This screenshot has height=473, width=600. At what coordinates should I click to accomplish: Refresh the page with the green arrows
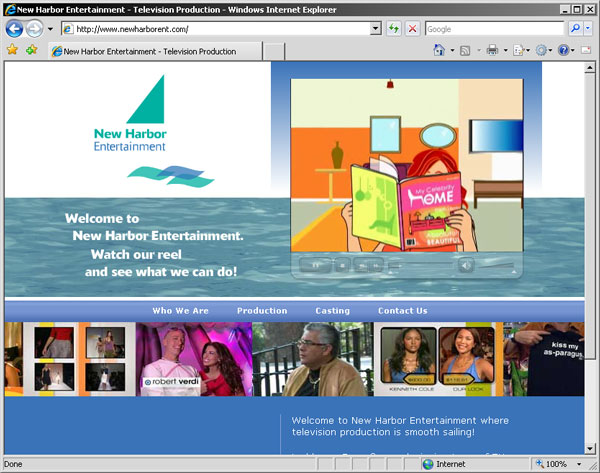pos(394,29)
